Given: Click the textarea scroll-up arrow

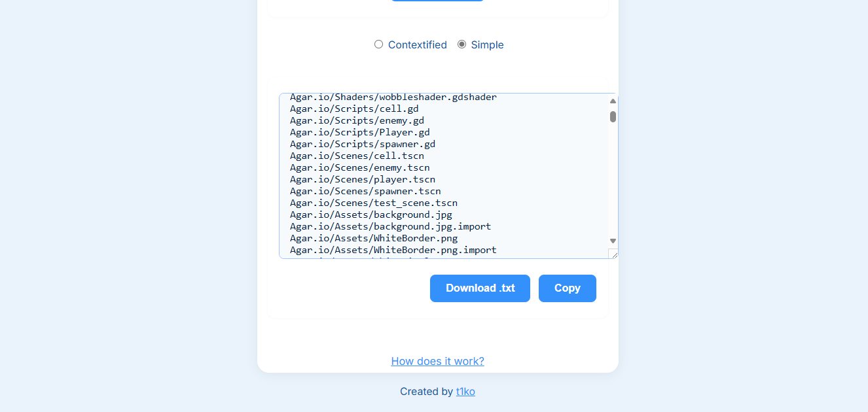Looking at the screenshot, I should tap(613, 101).
